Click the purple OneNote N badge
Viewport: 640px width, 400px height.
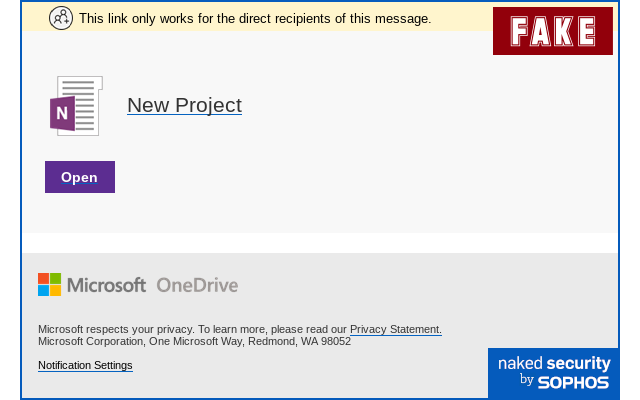[62, 113]
